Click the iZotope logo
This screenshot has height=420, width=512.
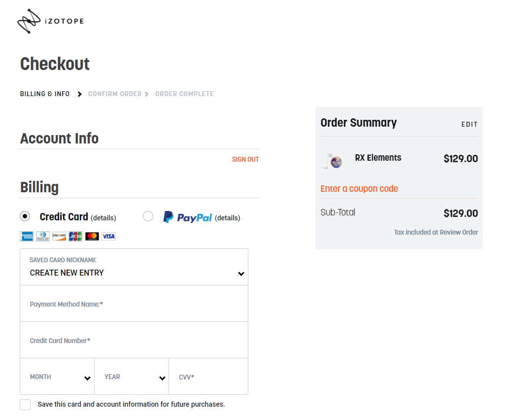pos(51,21)
